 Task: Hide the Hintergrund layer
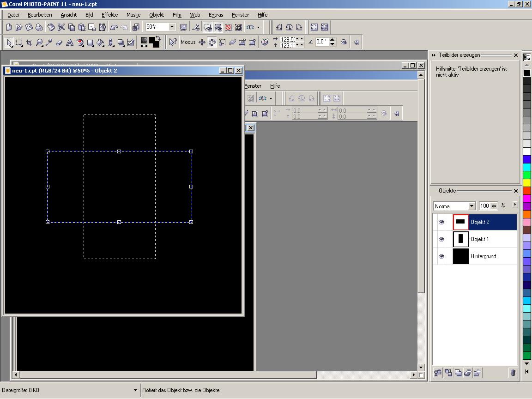(x=441, y=256)
